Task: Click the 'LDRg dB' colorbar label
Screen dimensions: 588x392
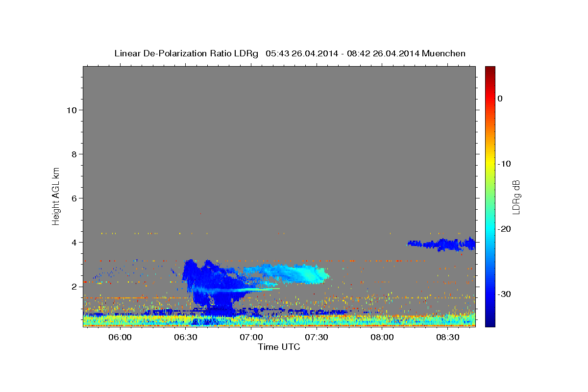Action: (x=516, y=197)
